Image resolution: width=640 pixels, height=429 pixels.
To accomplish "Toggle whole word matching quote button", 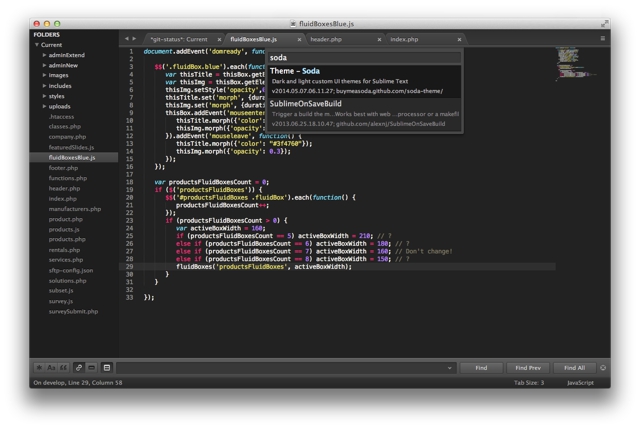I will [64, 368].
